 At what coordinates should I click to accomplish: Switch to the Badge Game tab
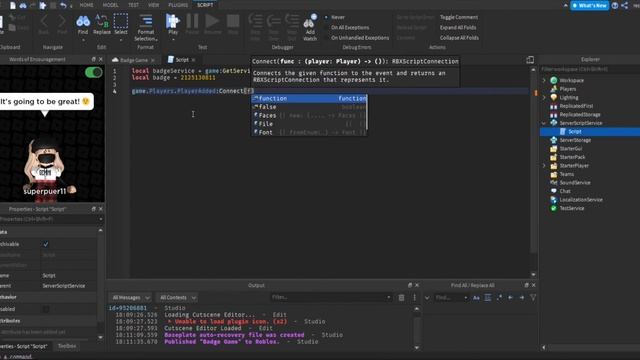133,60
